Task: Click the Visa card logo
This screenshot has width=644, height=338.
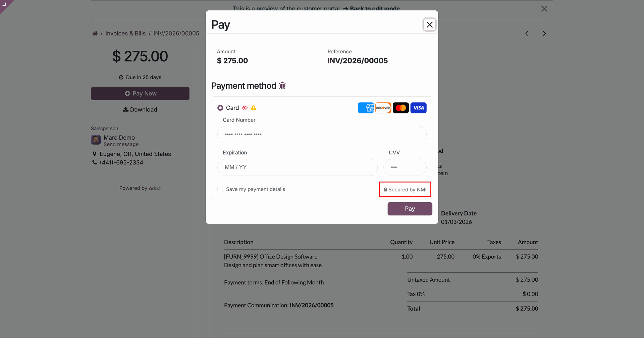Action: 418,108
